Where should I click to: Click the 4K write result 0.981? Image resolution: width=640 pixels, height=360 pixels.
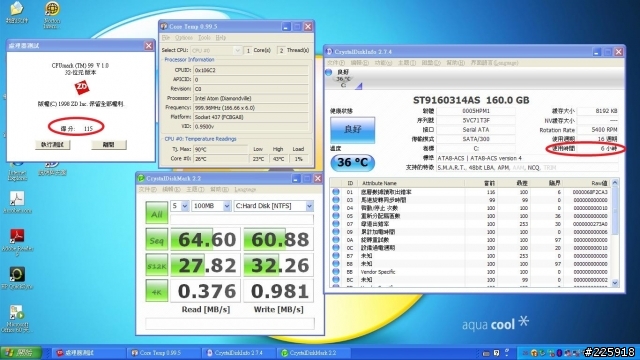pos(279,291)
